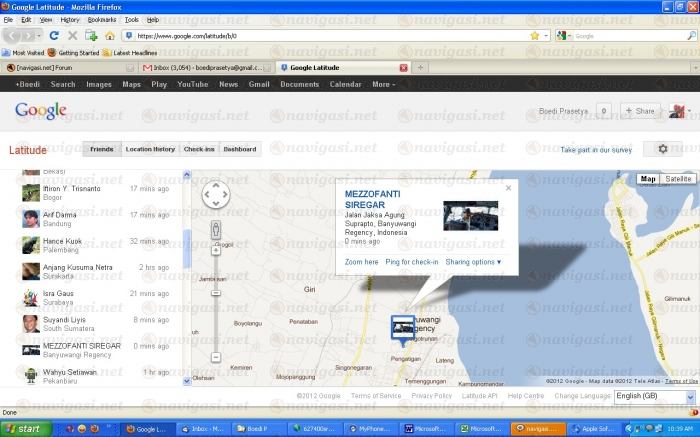The height and width of the screenshot is (437, 700).
Task: Close the Mezzofanti Siregar info popup
Action: click(508, 187)
